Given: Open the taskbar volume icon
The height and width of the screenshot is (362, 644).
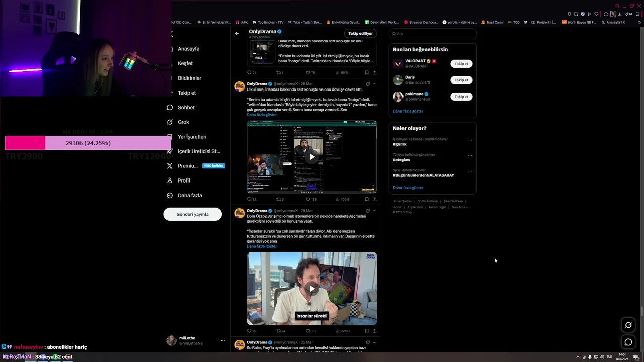Looking at the screenshot, I should [x=602, y=357].
